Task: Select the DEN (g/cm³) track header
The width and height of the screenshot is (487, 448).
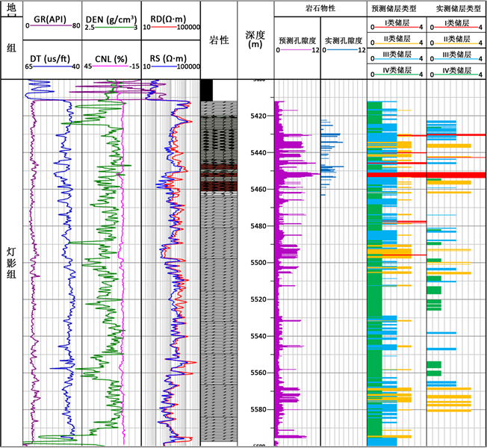Action: coord(111,17)
